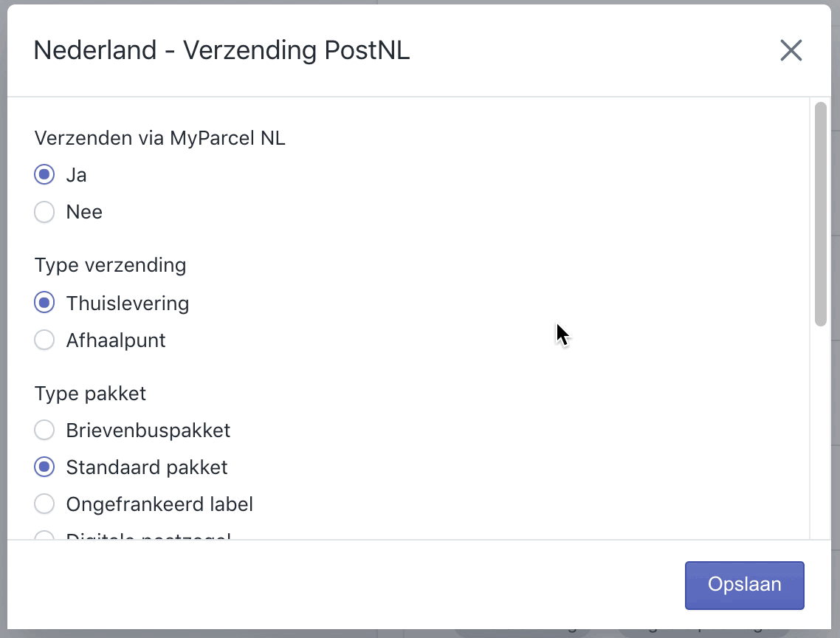Click the 'Afhaalpunt' label text
840x638 pixels.
116,340
